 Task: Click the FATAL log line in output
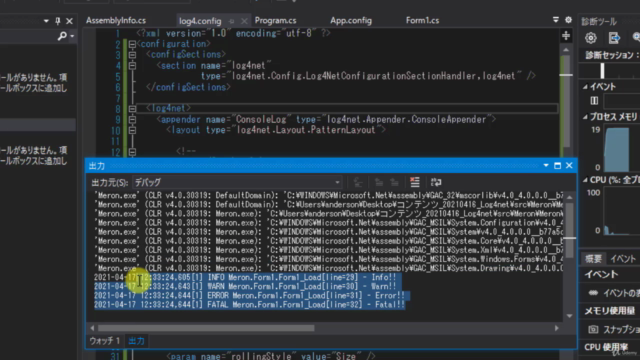pyautogui.click(x=249, y=304)
